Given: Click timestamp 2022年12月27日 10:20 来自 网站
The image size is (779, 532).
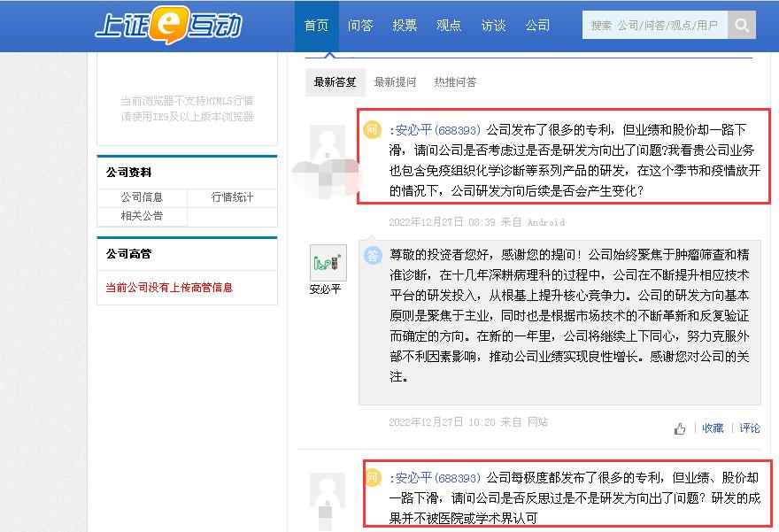Looking at the screenshot, I should coord(468,422).
